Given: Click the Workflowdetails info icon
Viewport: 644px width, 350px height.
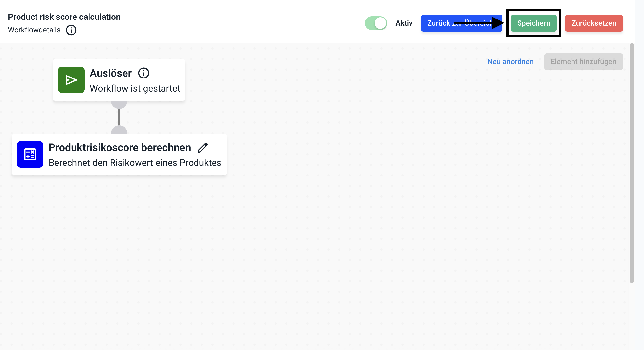Looking at the screenshot, I should coord(71,30).
